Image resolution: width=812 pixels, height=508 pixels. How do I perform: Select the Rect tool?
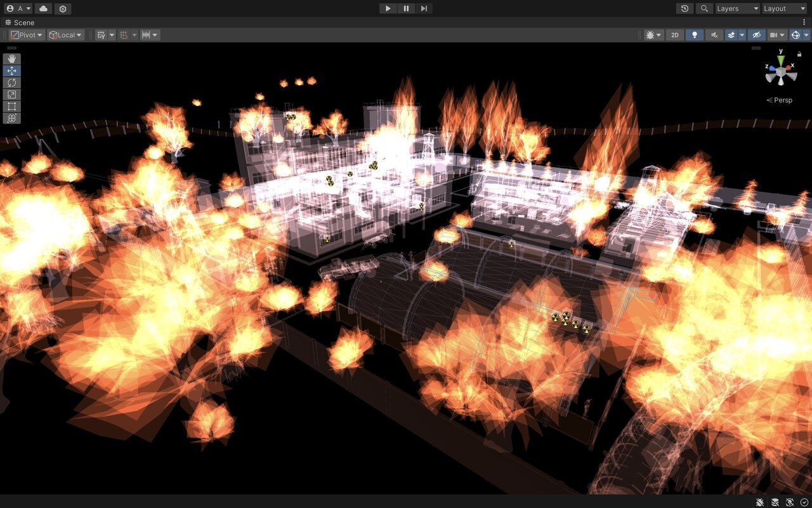point(12,107)
